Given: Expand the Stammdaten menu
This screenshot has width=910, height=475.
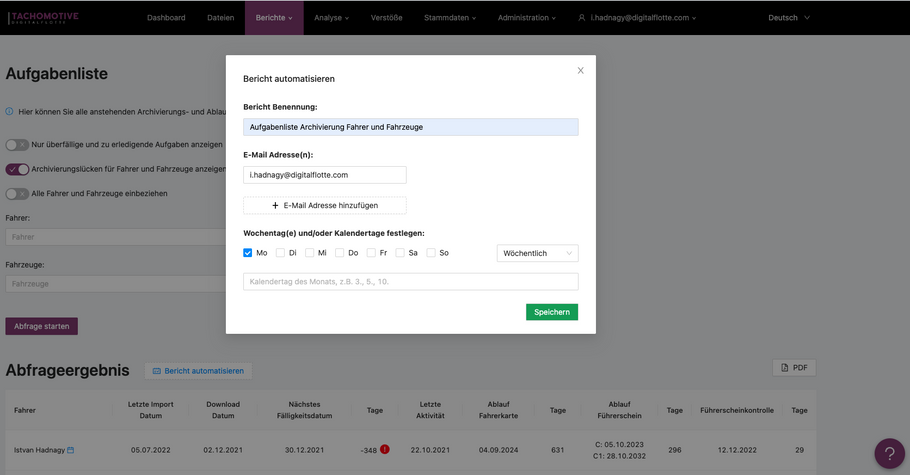Looking at the screenshot, I should [449, 18].
